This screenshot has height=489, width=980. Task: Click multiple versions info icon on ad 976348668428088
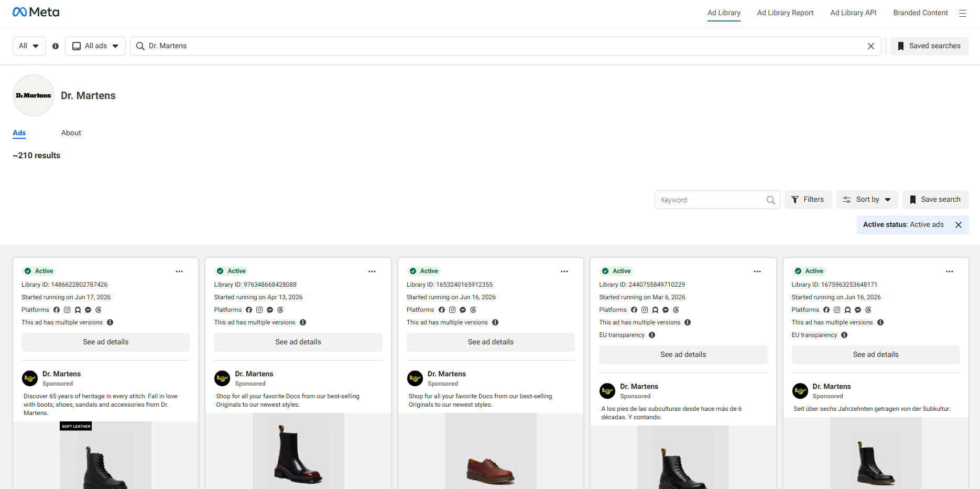(x=303, y=322)
